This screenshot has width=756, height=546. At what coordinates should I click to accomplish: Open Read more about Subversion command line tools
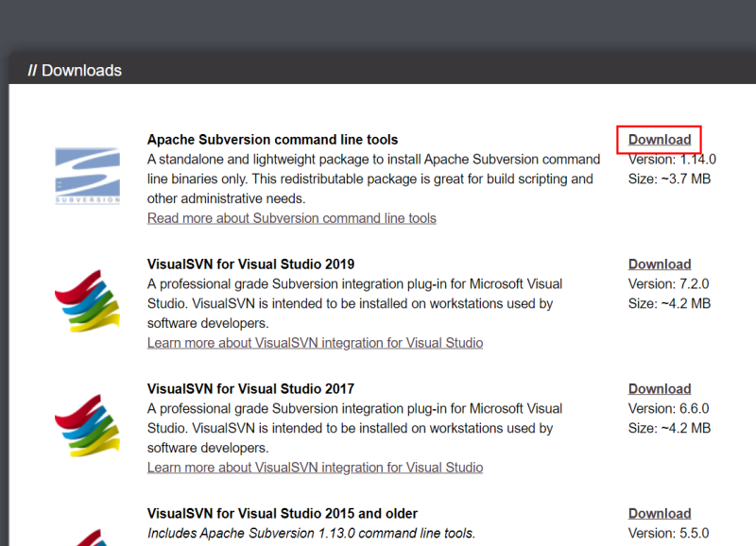point(292,218)
